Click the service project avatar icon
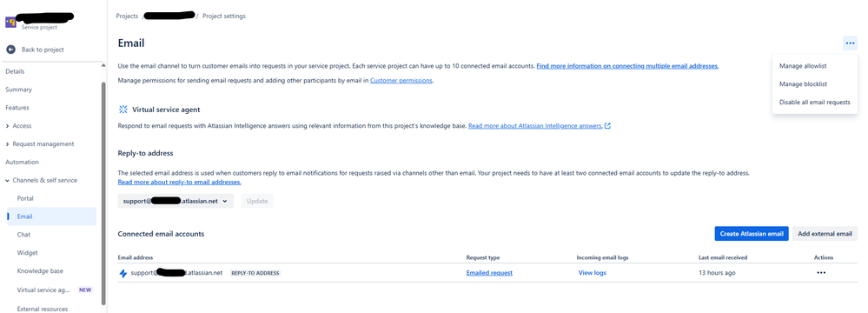 (10, 22)
